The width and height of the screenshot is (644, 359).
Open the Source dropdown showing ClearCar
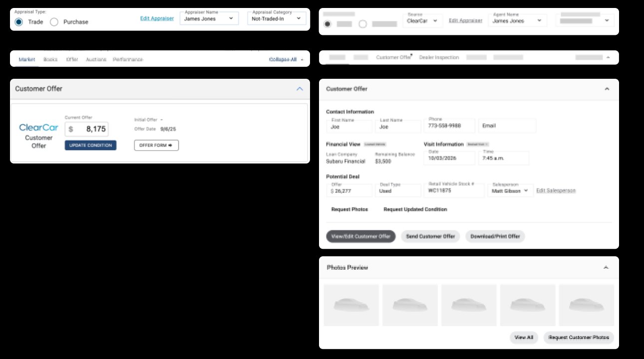422,21
